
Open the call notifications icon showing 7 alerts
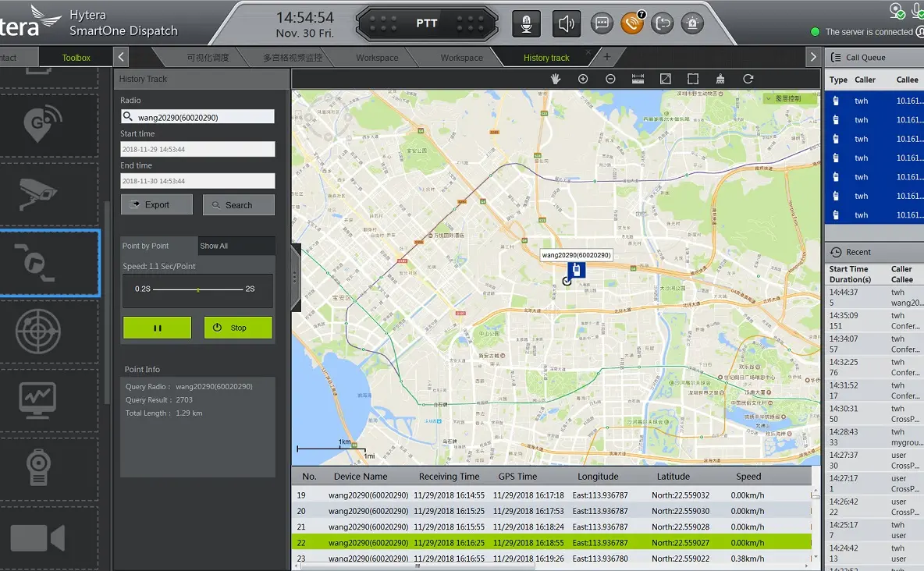click(632, 23)
